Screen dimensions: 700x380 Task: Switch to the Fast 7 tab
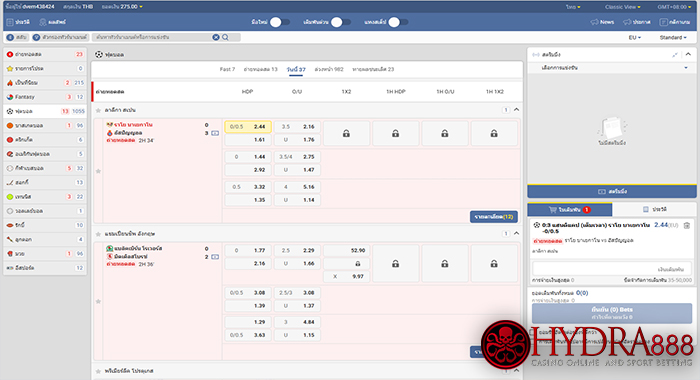(x=227, y=69)
